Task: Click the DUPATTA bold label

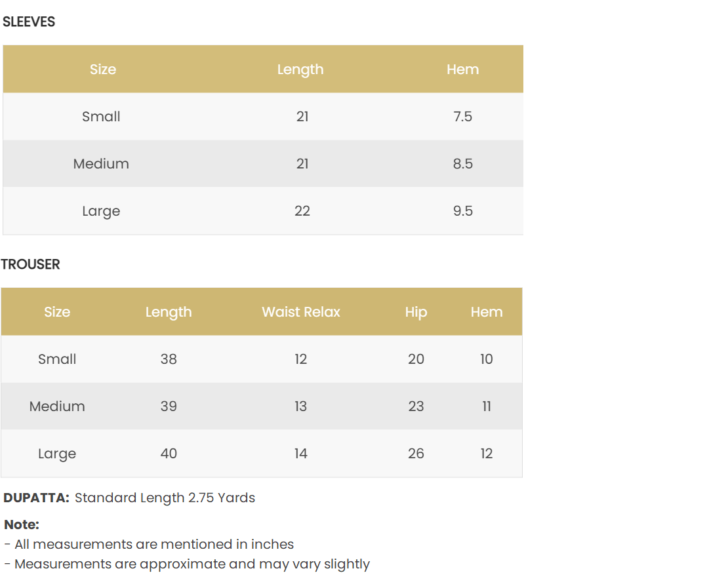Action: pyautogui.click(x=36, y=498)
